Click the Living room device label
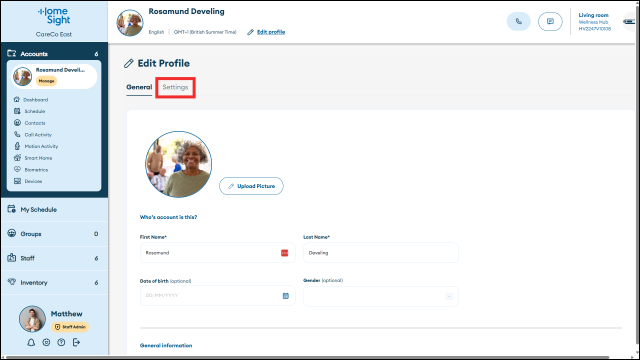 click(593, 15)
